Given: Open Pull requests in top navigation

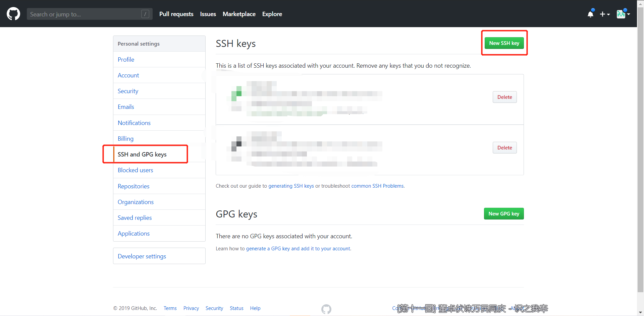Looking at the screenshot, I should [x=176, y=14].
